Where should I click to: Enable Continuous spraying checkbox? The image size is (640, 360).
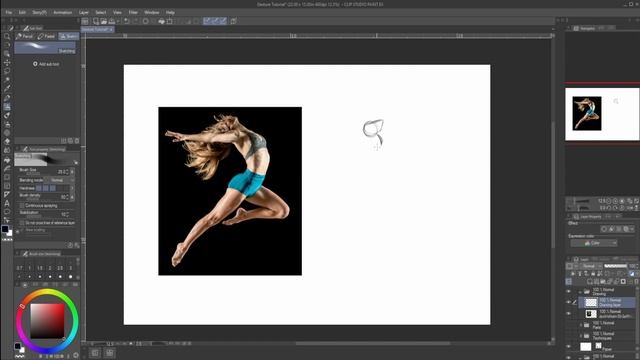22,206
